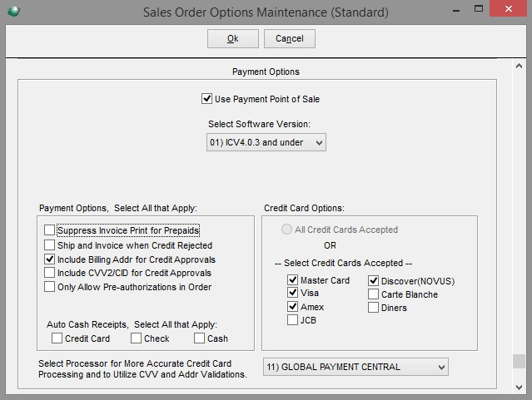Check Cash under Auto Cash Receipts
The image size is (532, 400).
pos(200,338)
